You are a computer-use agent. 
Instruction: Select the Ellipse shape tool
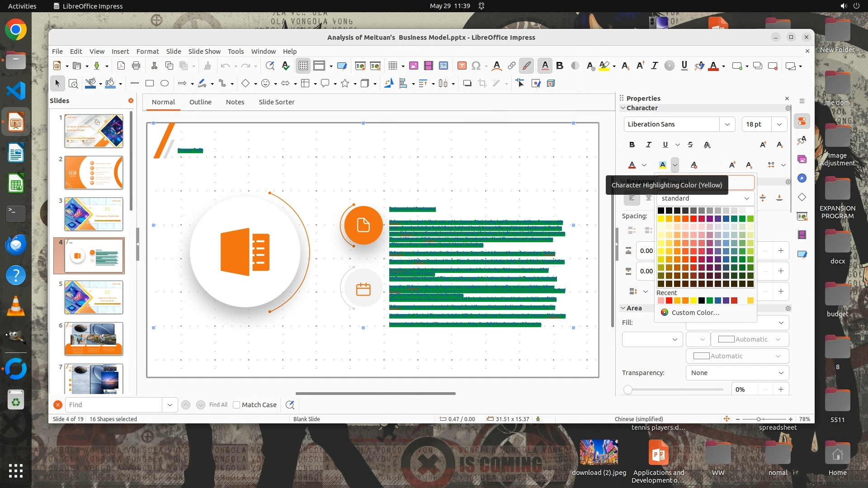(165, 84)
